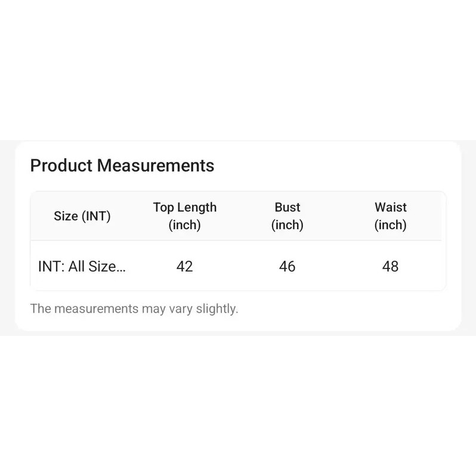Screen dimensions: 476x476
Task: Click the word Bust in header
Action: point(287,208)
